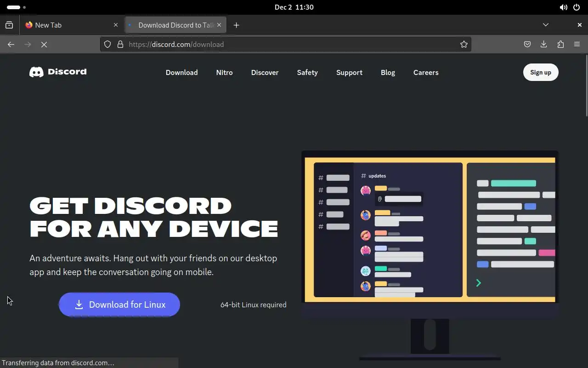Open the Nitro nav link

click(x=225, y=72)
